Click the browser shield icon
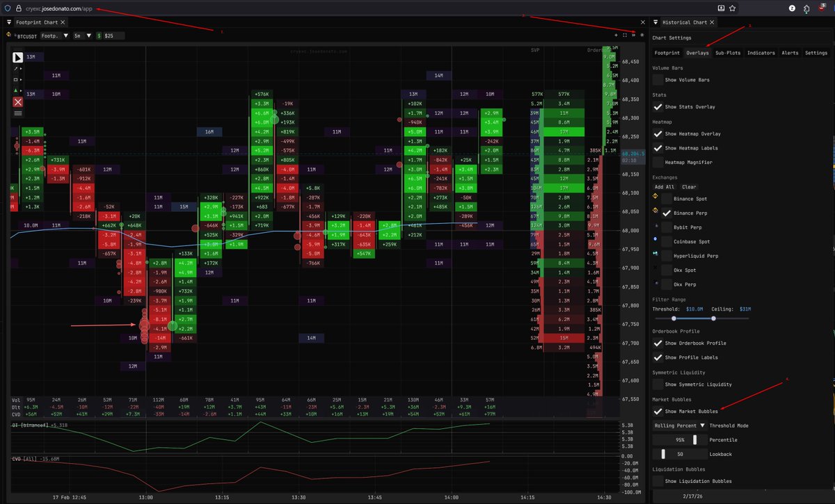 (x=8, y=8)
